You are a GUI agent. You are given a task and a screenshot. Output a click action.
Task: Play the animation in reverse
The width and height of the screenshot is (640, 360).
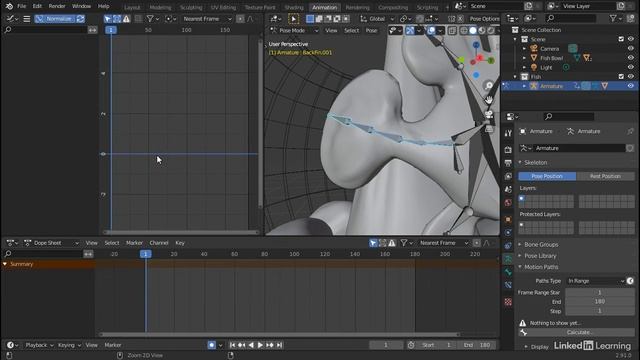point(251,345)
